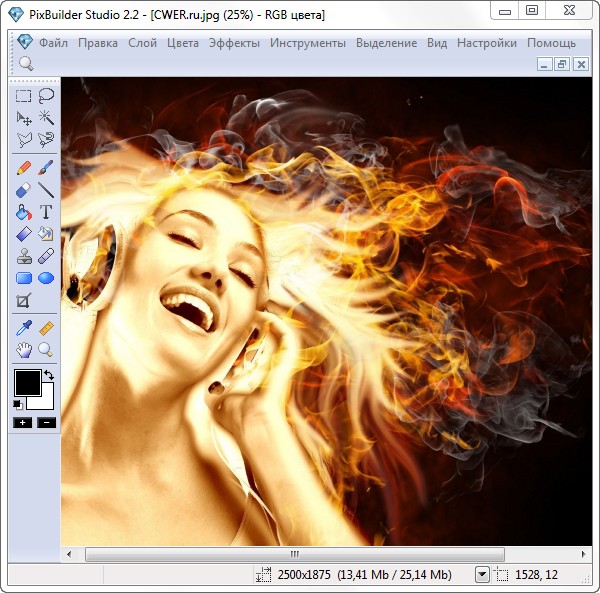600x593 pixels.
Task: Choose the Clone Stamp tool
Action: [x=24, y=256]
